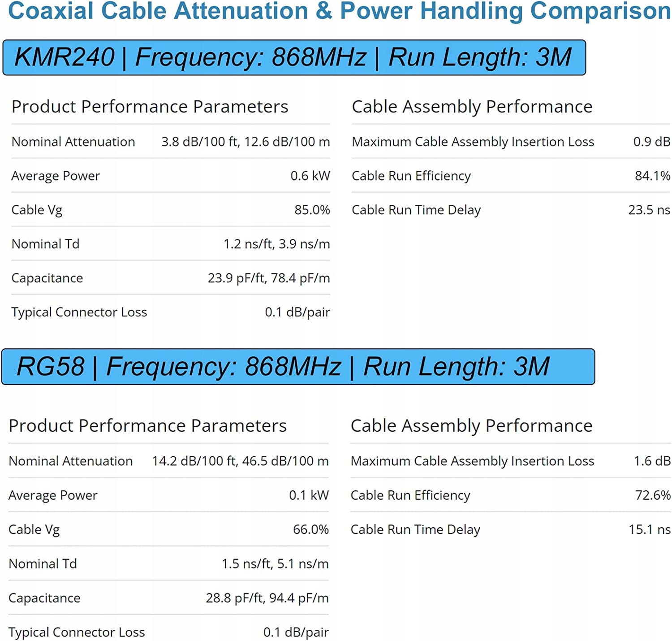Click the KMR240 Average Power 0.6 kW value

[310, 176]
